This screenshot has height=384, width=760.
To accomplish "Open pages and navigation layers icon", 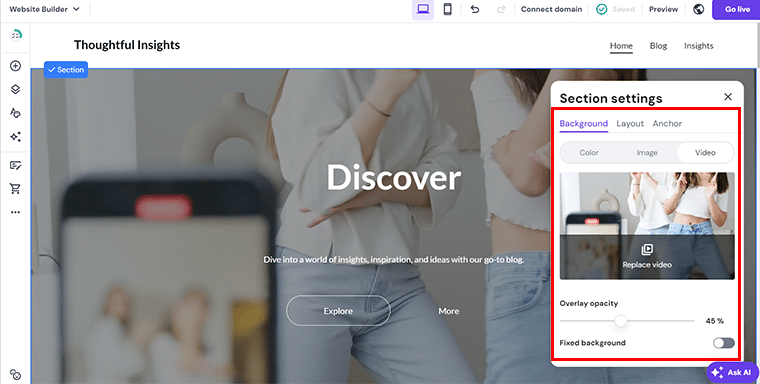I will pos(16,89).
